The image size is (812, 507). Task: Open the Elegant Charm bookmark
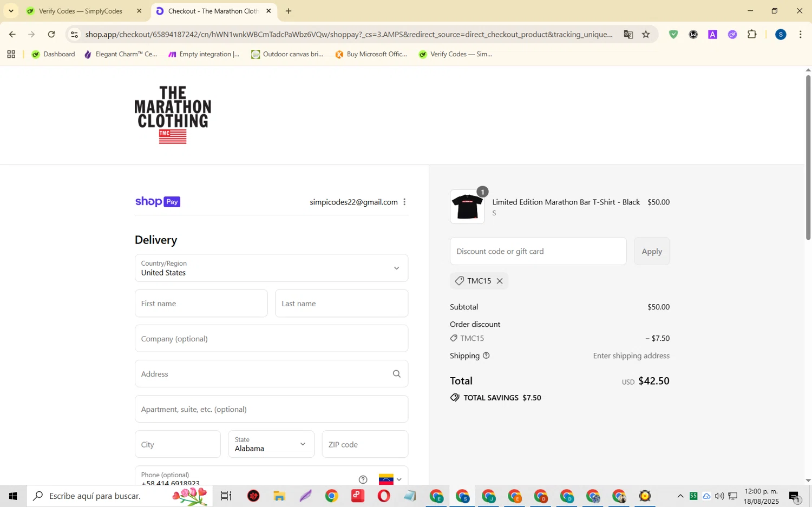coord(121,54)
